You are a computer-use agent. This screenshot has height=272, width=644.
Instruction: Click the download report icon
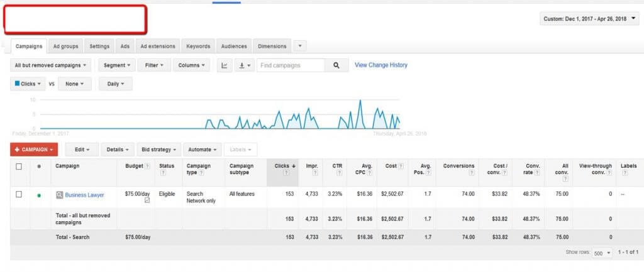(x=244, y=65)
